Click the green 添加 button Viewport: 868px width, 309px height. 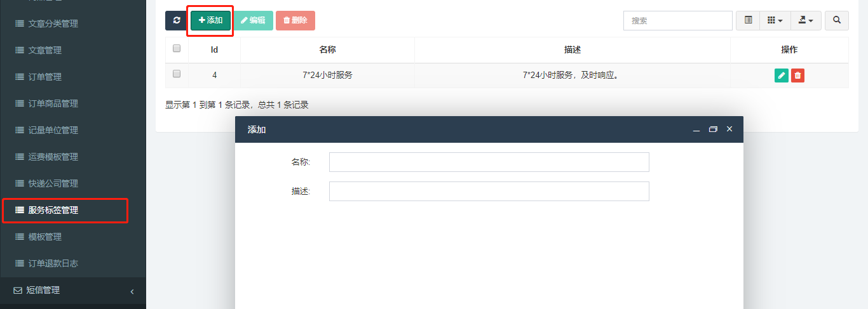click(210, 20)
